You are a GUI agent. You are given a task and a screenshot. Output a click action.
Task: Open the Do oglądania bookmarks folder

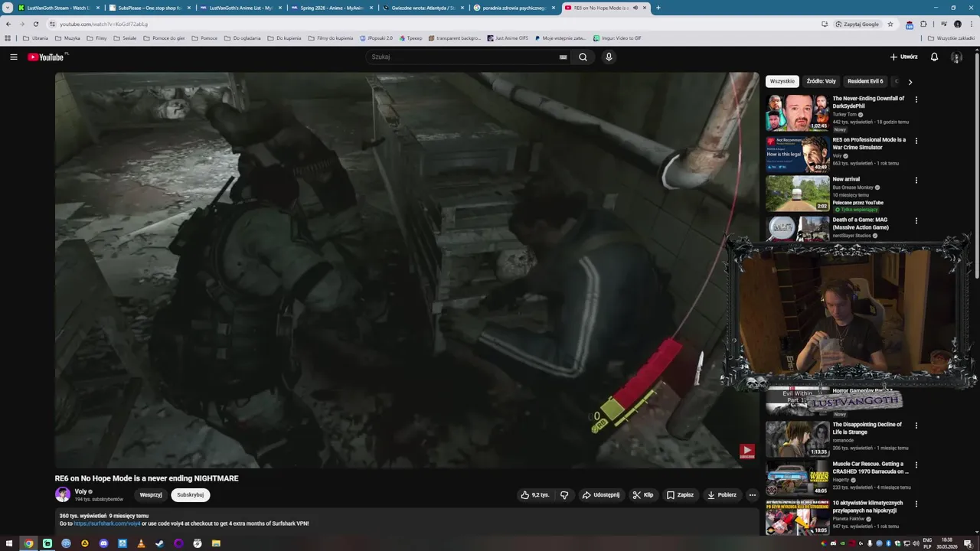[x=242, y=37]
